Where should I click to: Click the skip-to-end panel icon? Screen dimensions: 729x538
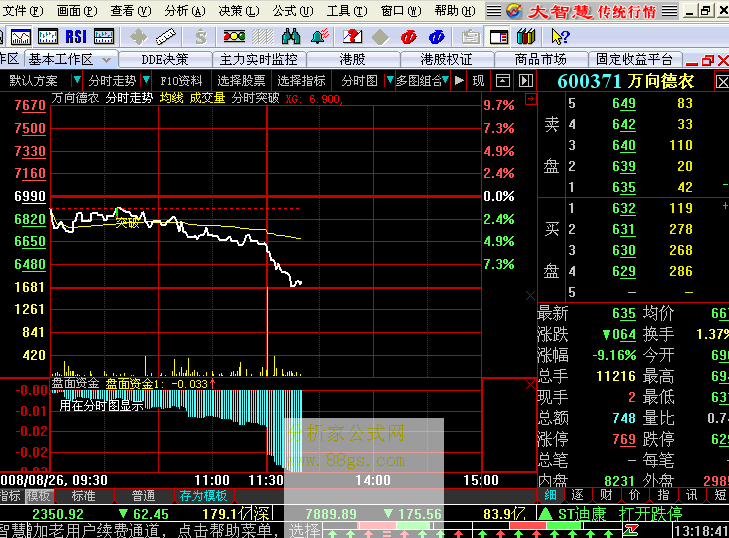[526, 81]
